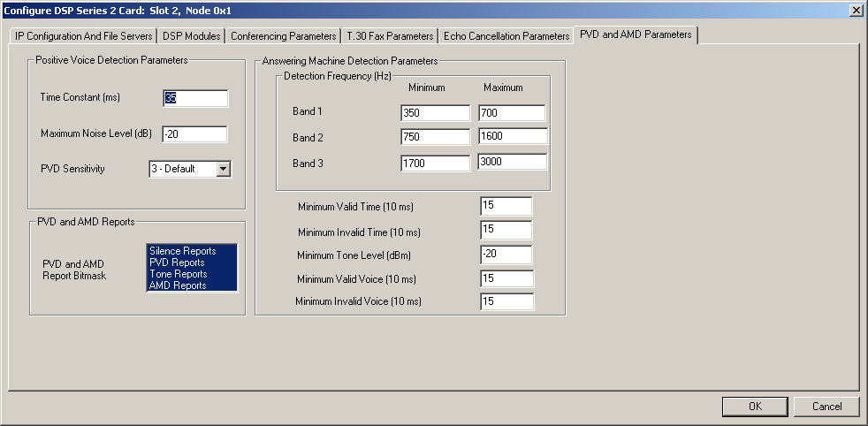Click Band 1 Minimum frequency field
Viewport: 868px width, 426px height.
435,113
